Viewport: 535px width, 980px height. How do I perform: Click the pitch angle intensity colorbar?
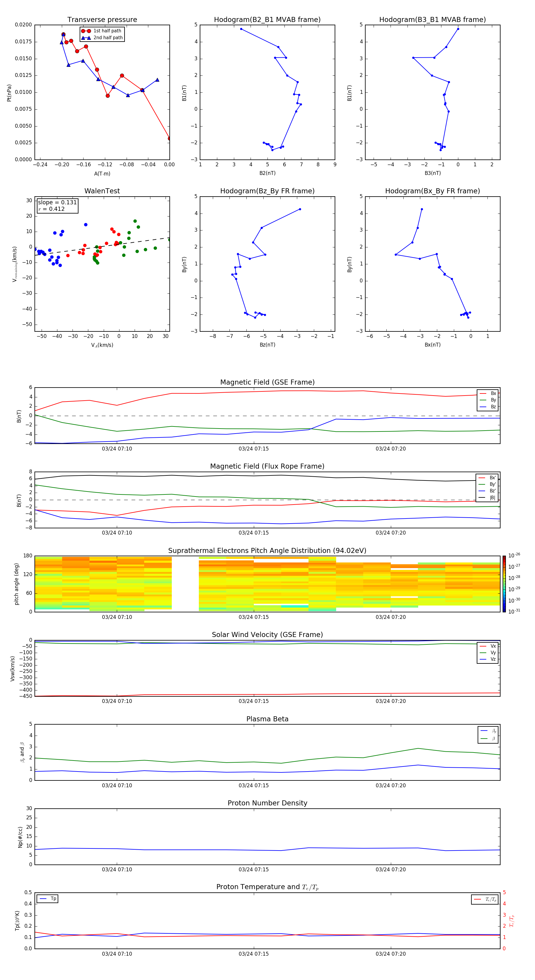point(504,584)
